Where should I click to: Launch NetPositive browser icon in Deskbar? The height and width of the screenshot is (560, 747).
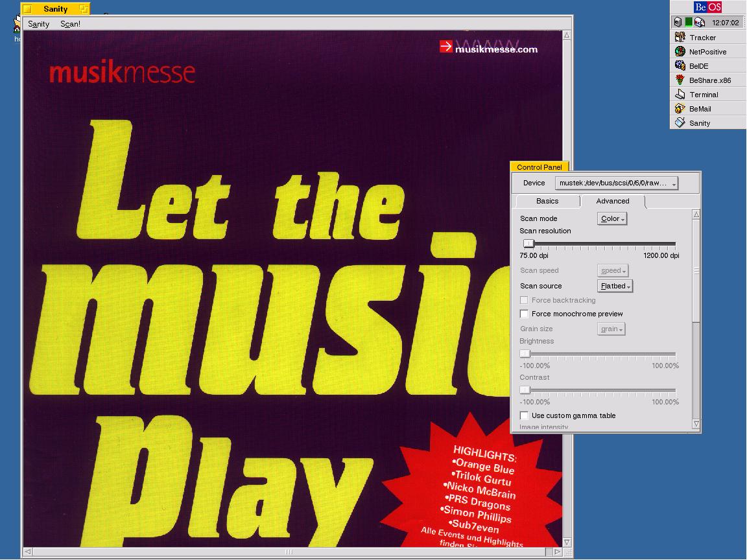pyautogui.click(x=680, y=52)
